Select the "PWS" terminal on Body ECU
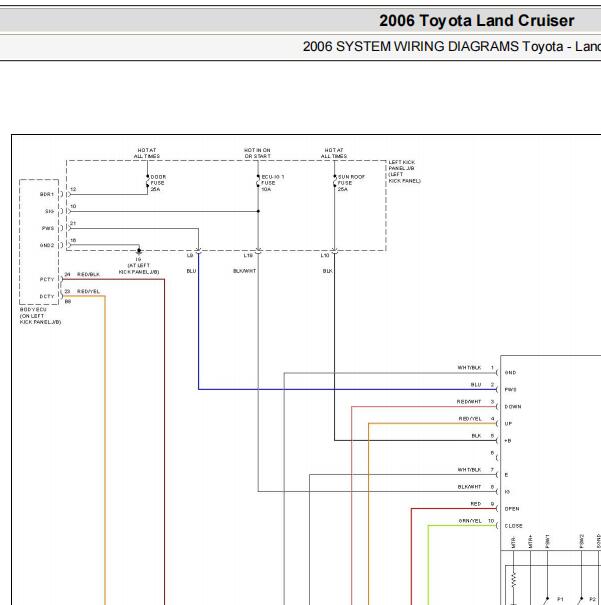Image resolution: width=601 pixels, height=605 pixels. coord(48,228)
